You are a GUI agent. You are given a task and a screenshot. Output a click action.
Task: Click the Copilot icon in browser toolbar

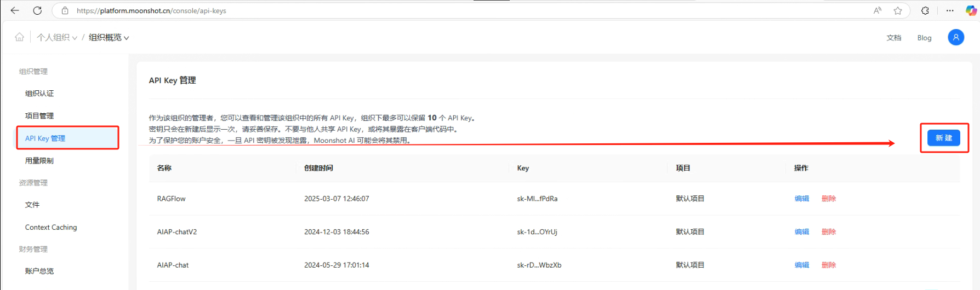[x=971, y=10]
